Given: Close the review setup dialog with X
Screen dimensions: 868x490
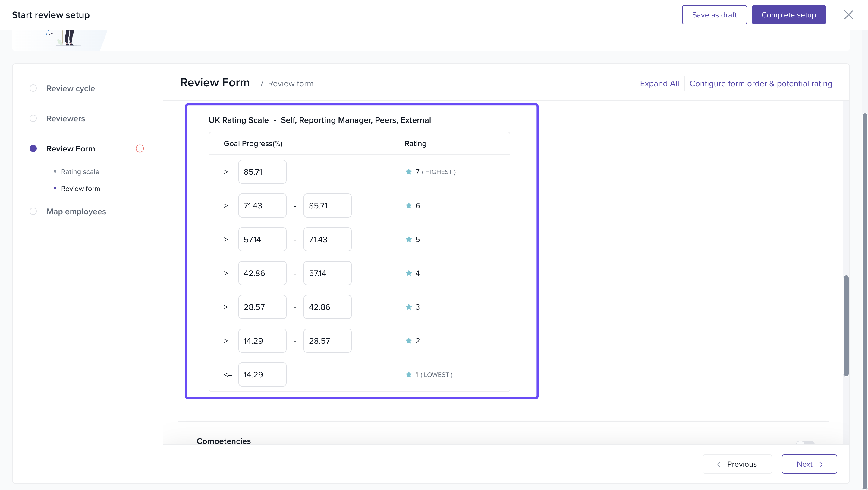Looking at the screenshot, I should coord(848,15).
